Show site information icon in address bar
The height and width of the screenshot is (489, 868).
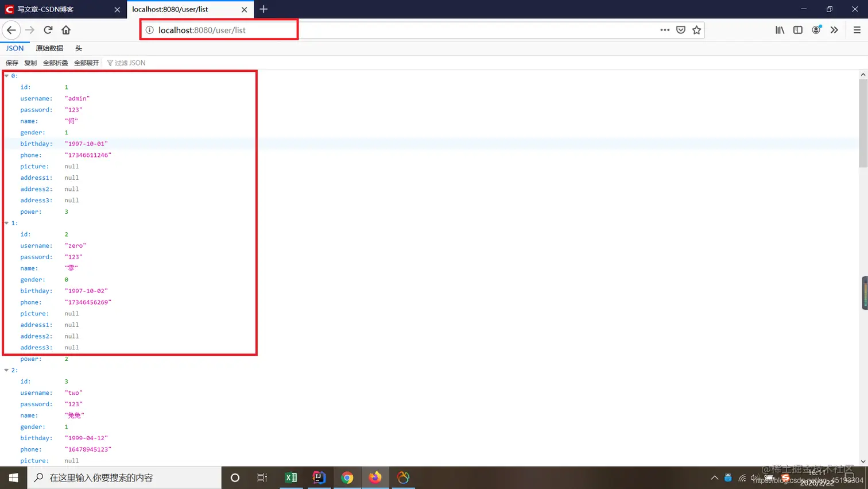pos(149,30)
